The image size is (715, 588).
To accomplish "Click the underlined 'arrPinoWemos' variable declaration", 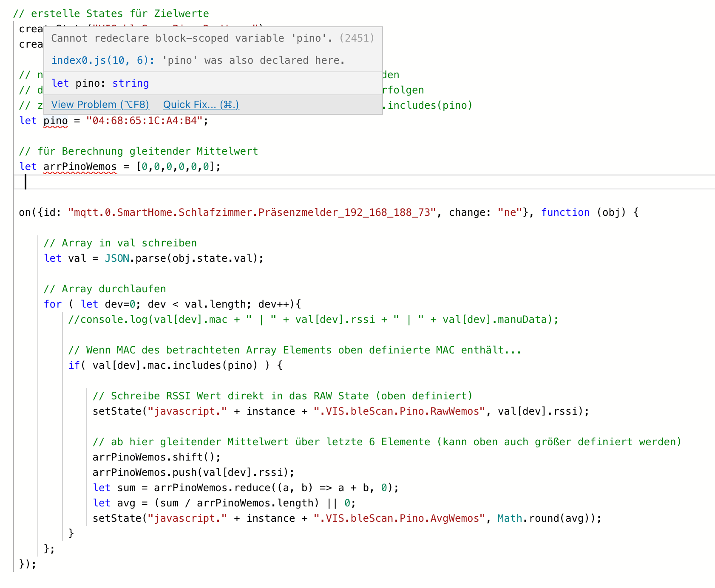I will [80, 167].
